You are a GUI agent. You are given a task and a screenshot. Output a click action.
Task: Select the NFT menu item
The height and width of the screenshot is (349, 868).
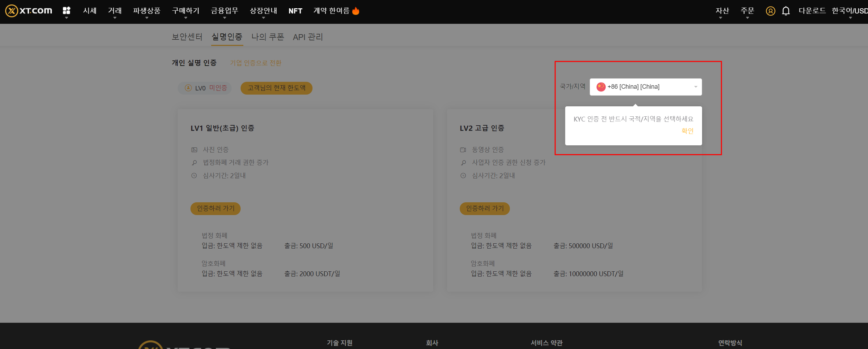pyautogui.click(x=295, y=11)
